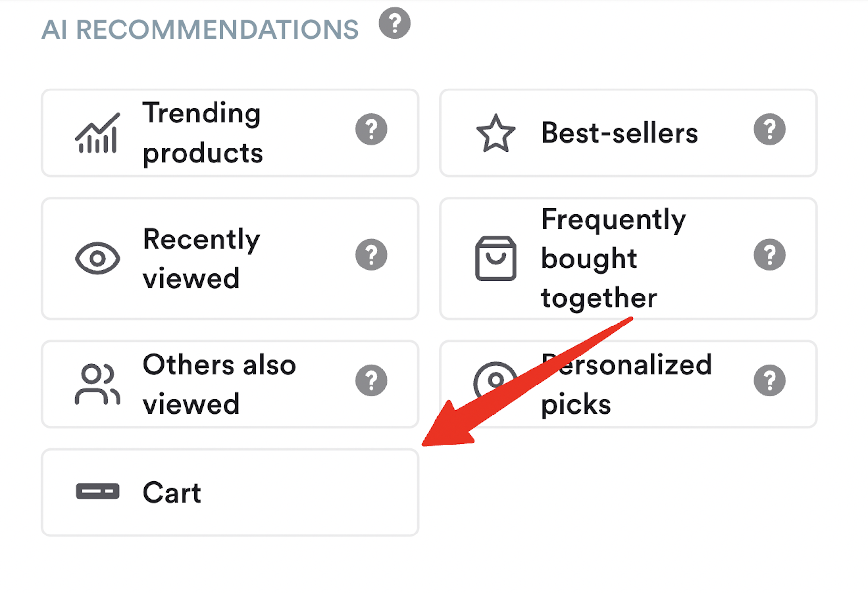Click the eye icon on Recently viewed
The height and width of the screenshot is (593, 868).
click(98, 258)
